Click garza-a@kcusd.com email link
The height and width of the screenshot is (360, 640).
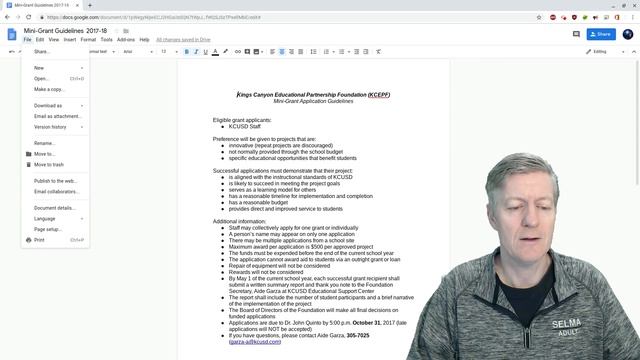point(255,342)
